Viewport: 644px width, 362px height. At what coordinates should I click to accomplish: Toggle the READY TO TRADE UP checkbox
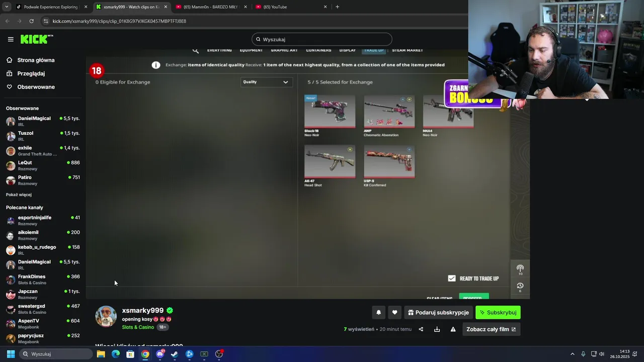tap(452, 278)
